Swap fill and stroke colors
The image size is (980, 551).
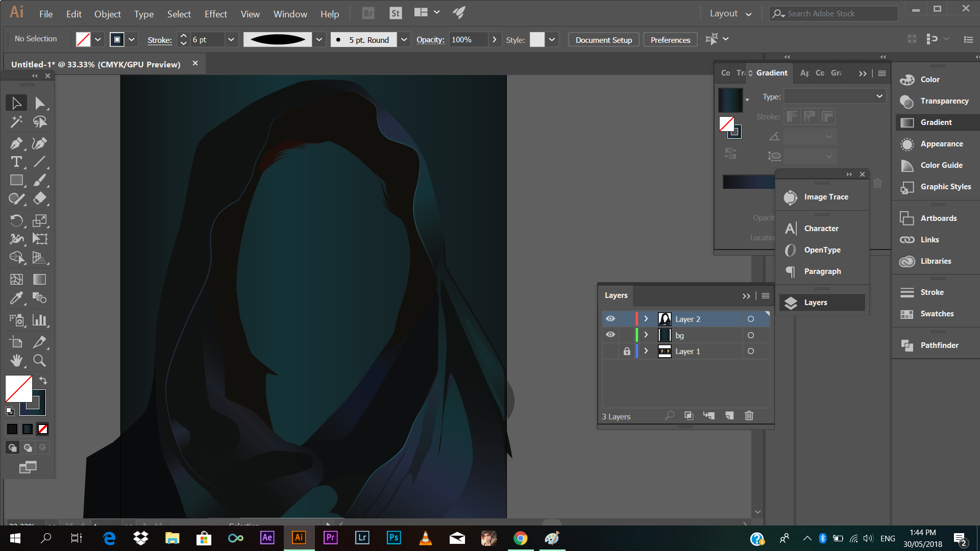pos(43,381)
